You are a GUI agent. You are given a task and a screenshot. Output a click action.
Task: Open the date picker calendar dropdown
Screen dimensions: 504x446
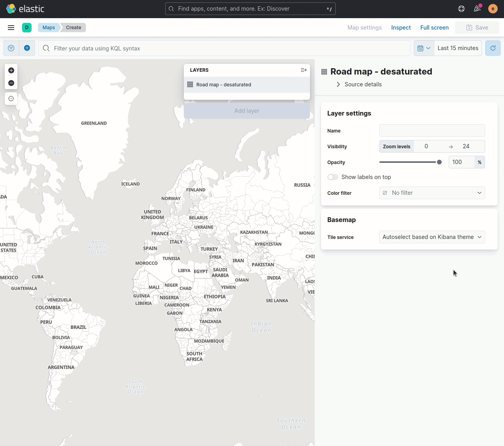[424, 48]
